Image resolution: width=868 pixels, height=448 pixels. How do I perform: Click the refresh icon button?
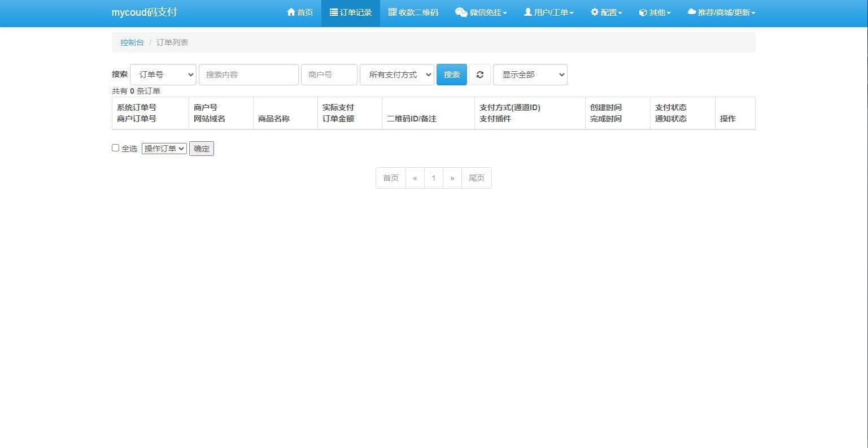coord(480,75)
